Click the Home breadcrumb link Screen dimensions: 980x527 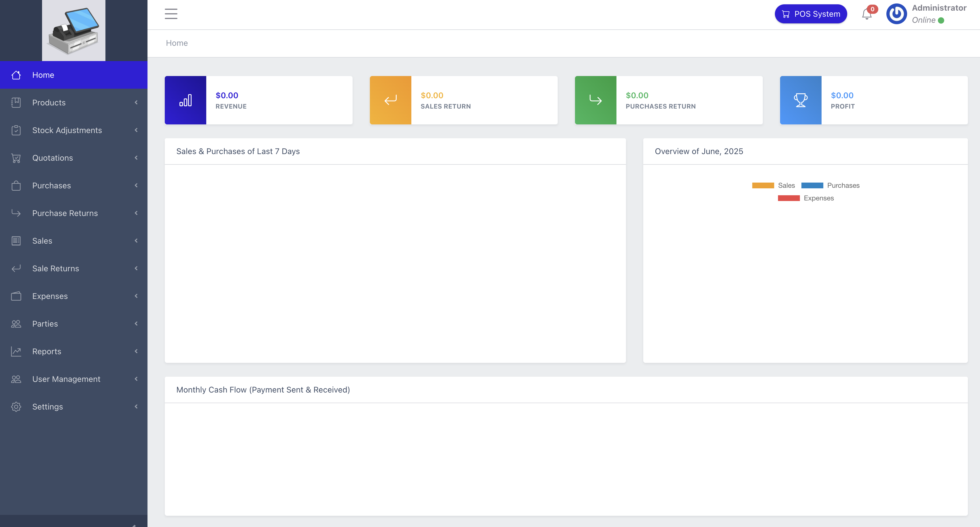pyautogui.click(x=177, y=43)
